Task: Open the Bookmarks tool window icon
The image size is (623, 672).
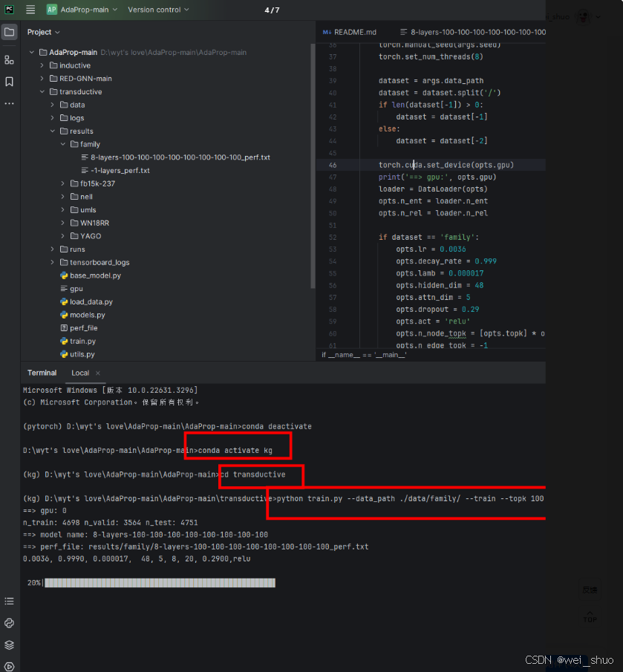Action: 10,82
